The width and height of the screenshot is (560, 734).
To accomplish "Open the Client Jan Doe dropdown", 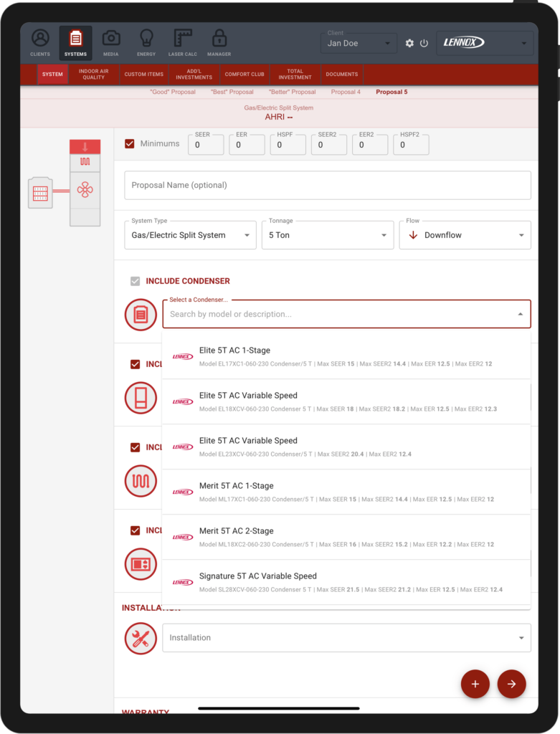I will click(x=359, y=43).
